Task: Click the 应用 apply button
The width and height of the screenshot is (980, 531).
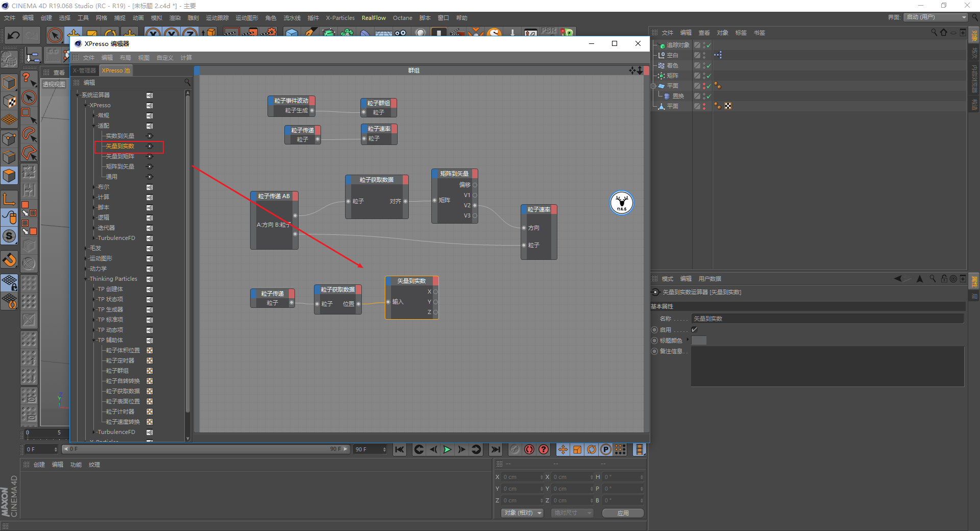Action: pyautogui.click(x=623, y=513)
